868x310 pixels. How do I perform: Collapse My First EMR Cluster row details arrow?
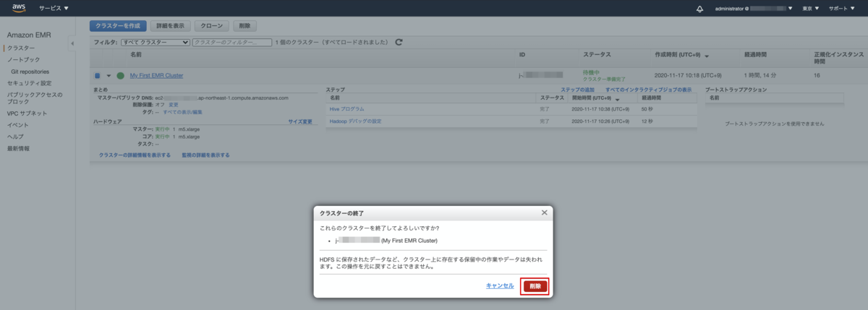pyautogui.click(x=109, y=75)
